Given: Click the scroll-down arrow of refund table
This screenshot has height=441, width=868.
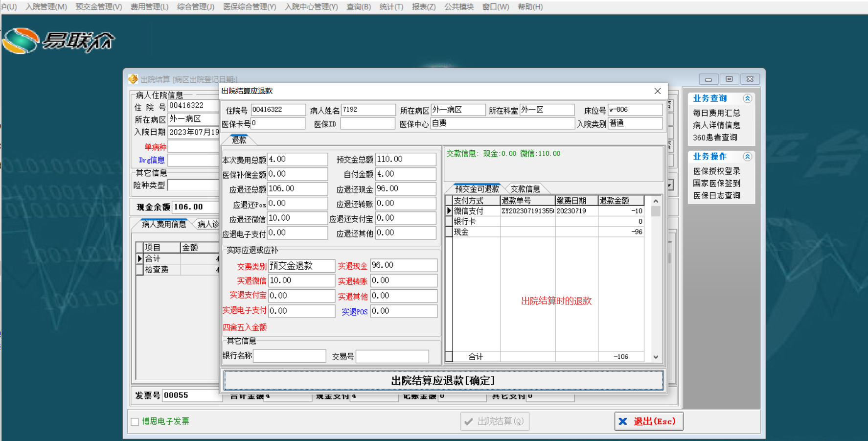Looking at the screenshot, I should 656,357.
